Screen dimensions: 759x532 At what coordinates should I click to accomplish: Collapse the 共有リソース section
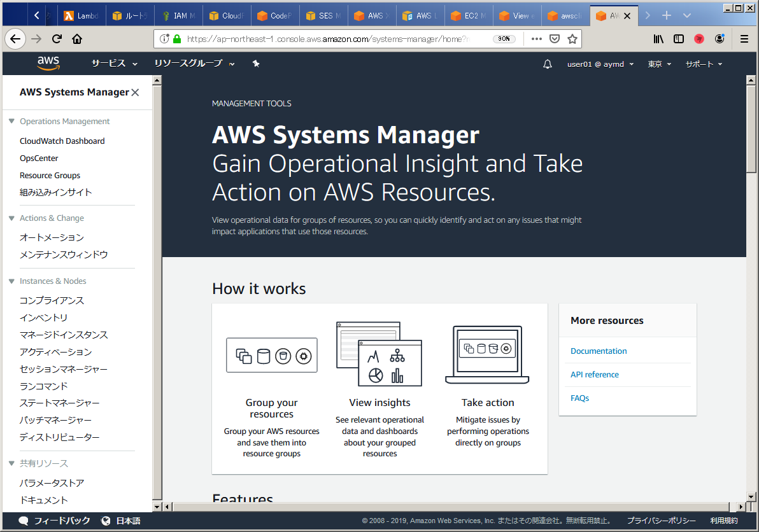pos(11,463)
